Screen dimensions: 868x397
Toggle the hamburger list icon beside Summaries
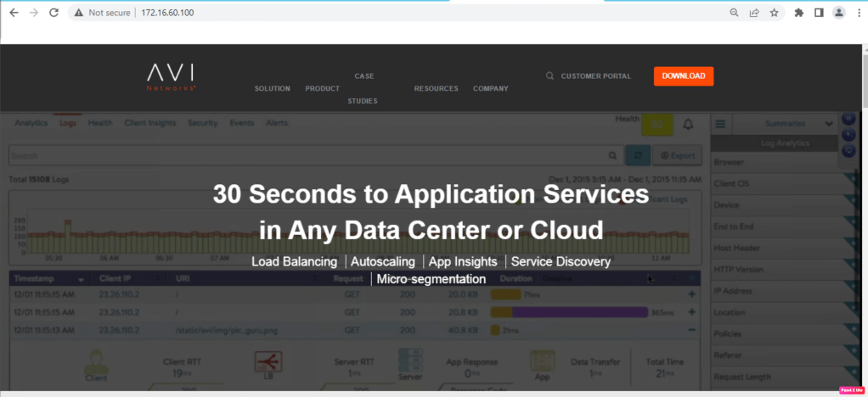click(720, 124)
